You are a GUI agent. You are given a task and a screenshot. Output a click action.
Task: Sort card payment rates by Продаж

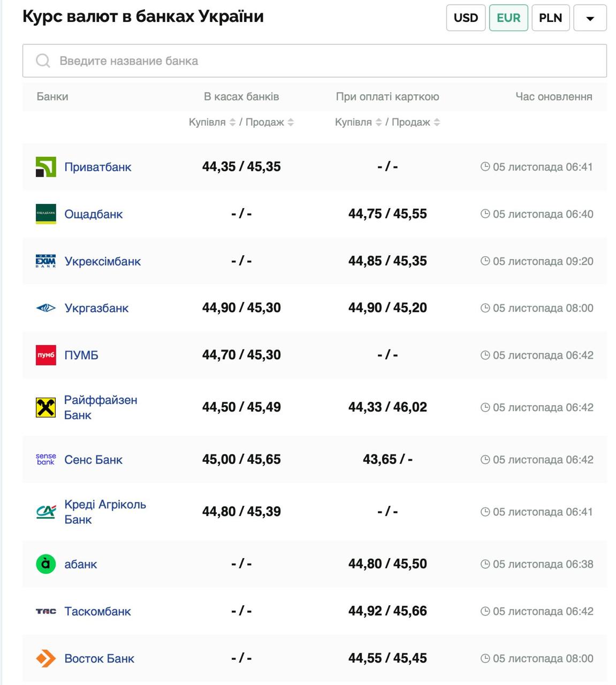[437, 123]
